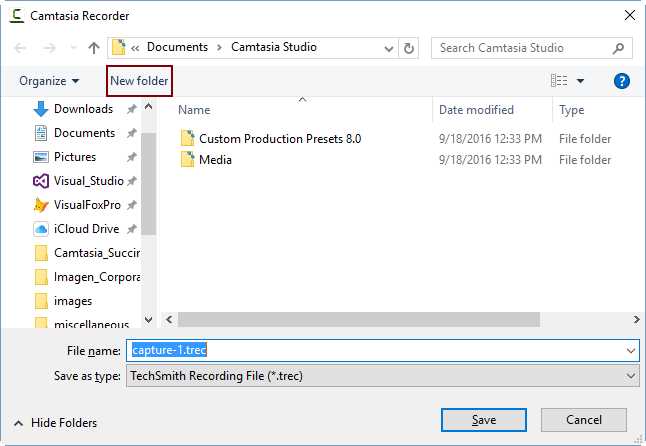
Task: Click the file list horizontal scrollbar thumb
Action: (359, 319)
